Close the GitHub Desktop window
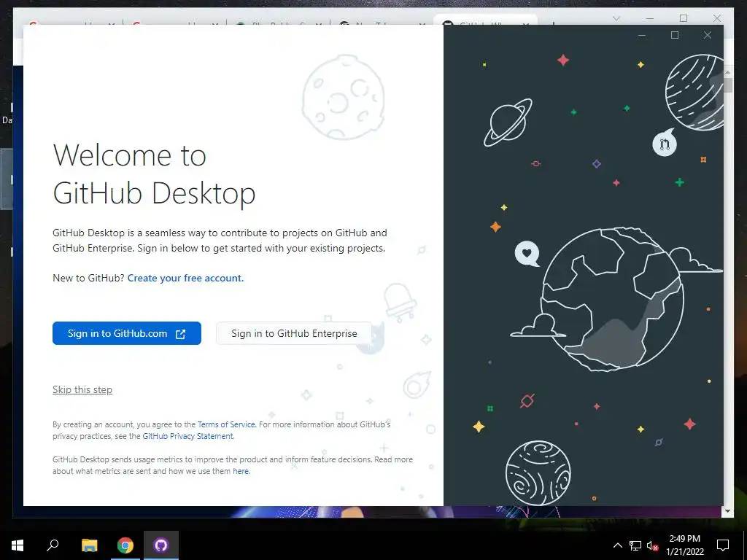This screenshot has width=747, height=560. coord(708,35)
